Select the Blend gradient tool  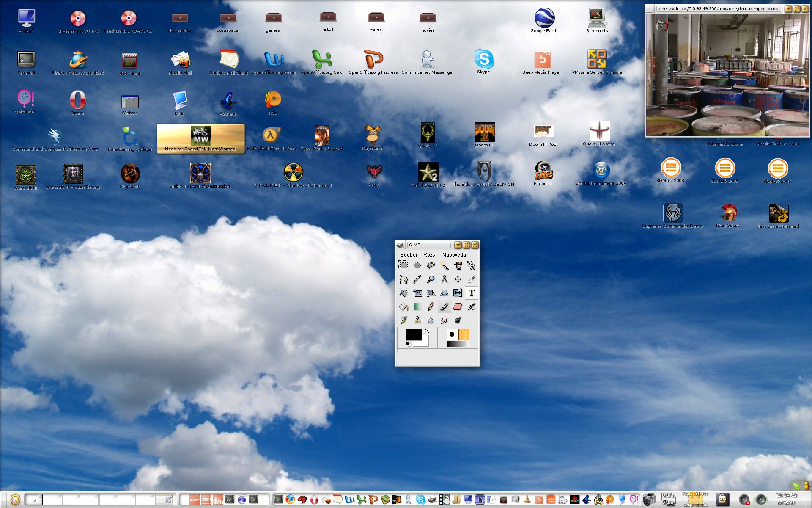coord(417,306)
